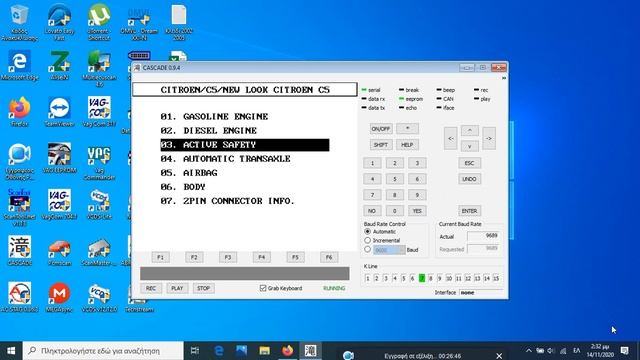
Task: Toggle K Line pin 12
Action: coord(468,278)
